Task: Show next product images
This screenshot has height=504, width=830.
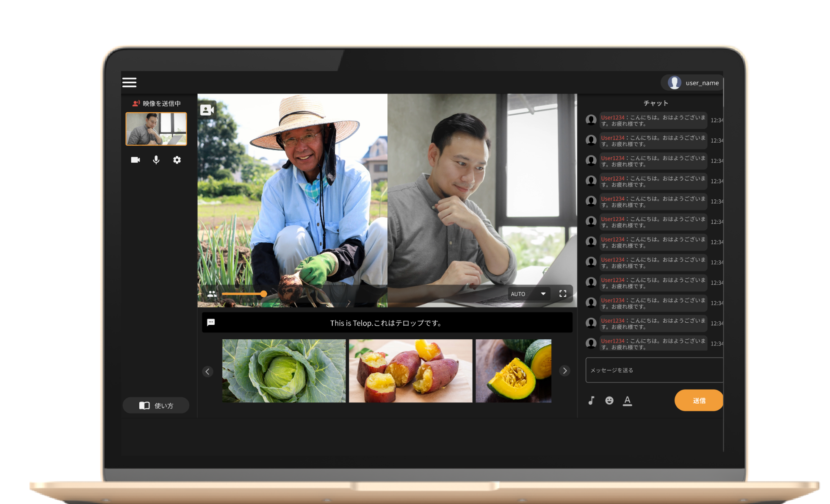Action: (564, 371)
